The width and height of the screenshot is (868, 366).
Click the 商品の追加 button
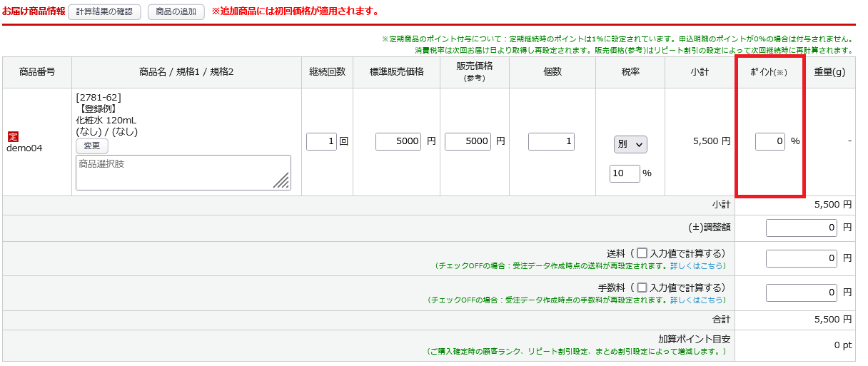point(176,12)
